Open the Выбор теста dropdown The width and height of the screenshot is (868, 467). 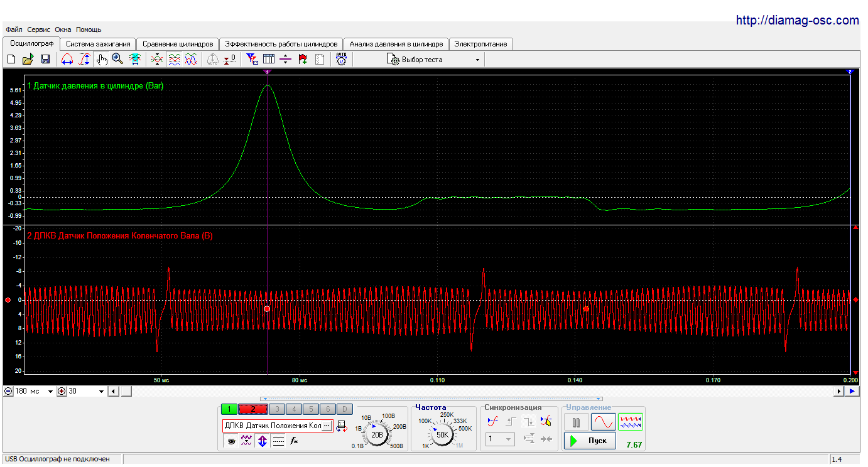tap(435, 60)
